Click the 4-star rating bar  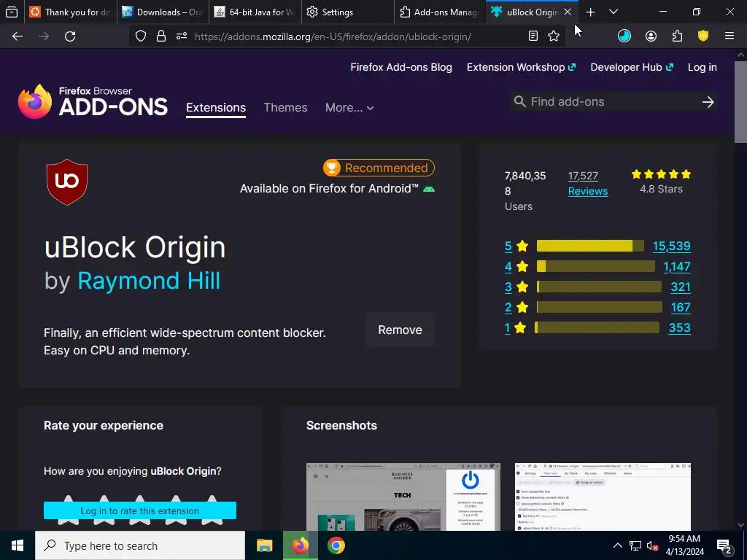595,266
